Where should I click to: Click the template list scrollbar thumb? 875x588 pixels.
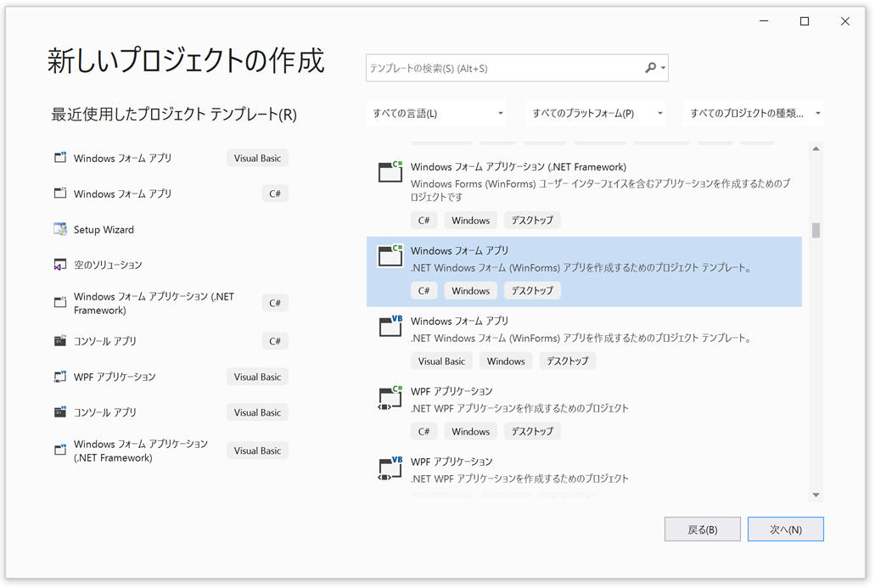coord(816,230)
